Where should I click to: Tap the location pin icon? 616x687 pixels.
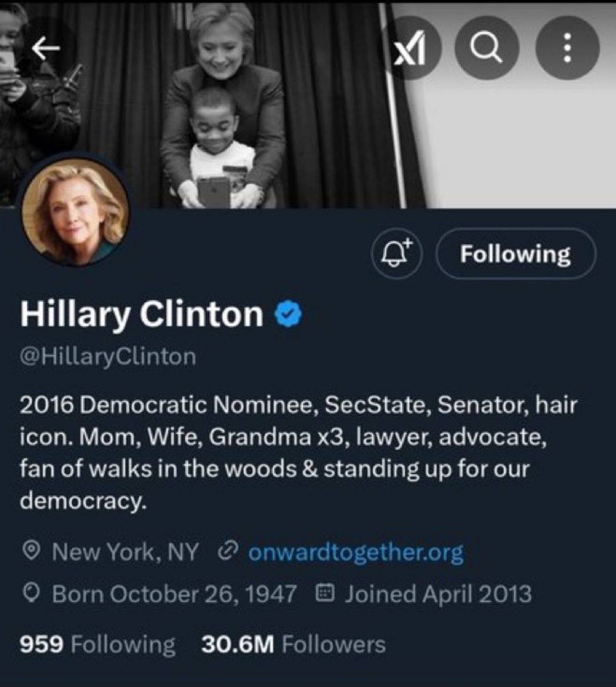(32, 551)
